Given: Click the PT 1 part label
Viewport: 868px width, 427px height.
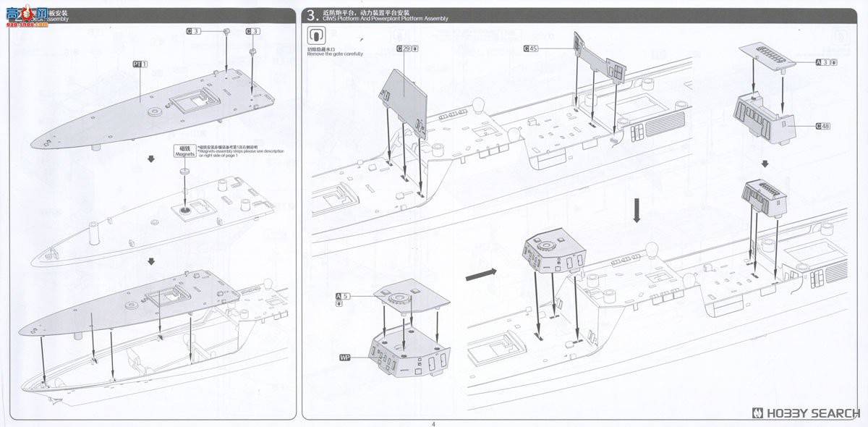Looking at the screenshot, I should 140,64.
